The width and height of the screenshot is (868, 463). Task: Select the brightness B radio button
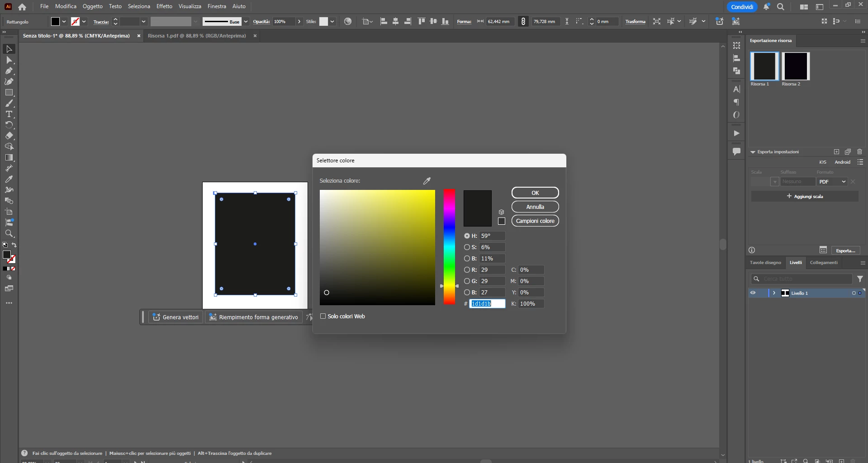tap(467, 259)
